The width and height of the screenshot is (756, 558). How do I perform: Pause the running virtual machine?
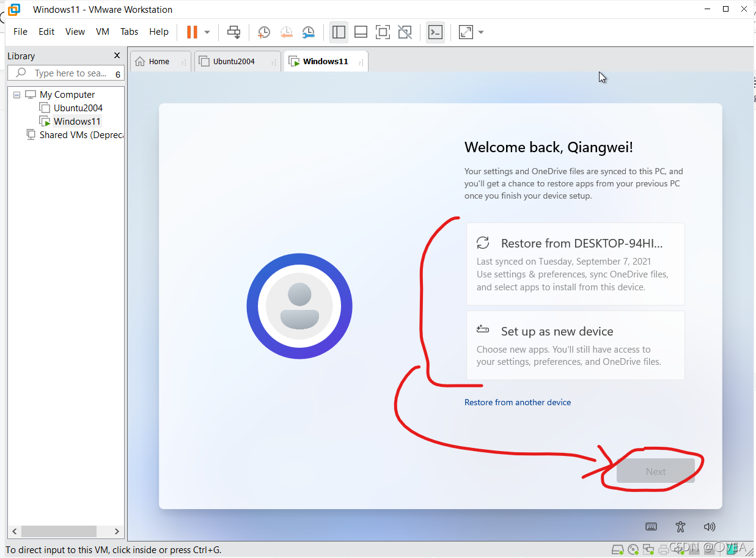(x=192, y=32)
